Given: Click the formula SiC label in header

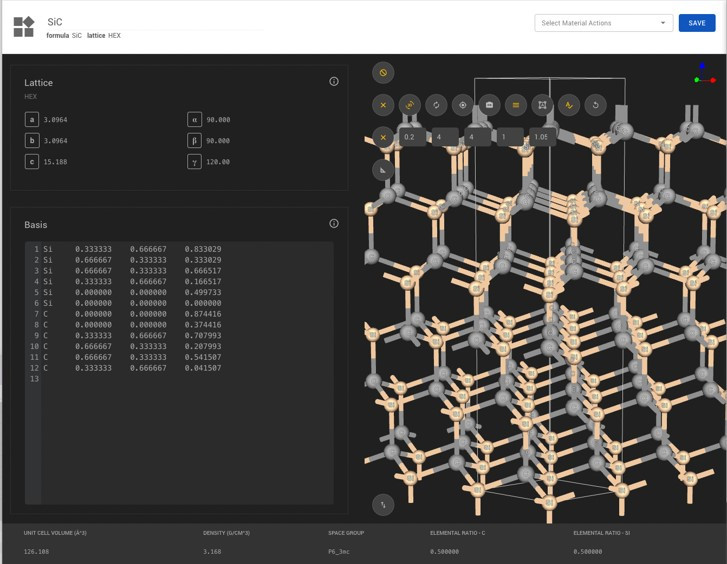Looking at the screenshot, I should pos(64,35).
